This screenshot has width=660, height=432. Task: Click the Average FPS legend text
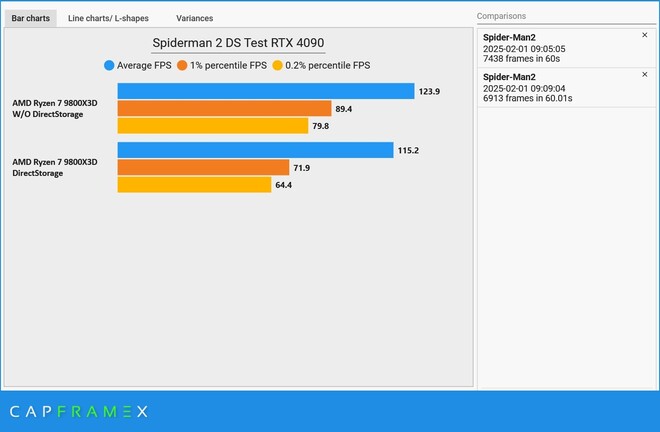coord(144,65)
